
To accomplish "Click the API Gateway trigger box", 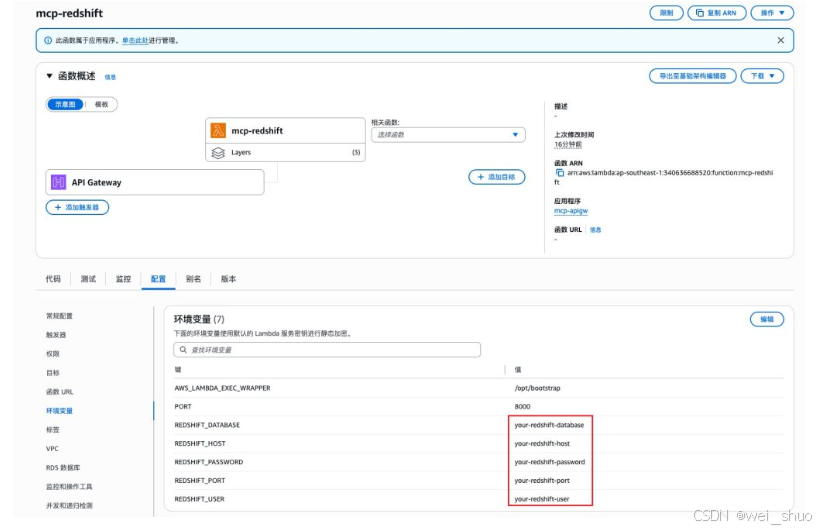I will (155, 182).
